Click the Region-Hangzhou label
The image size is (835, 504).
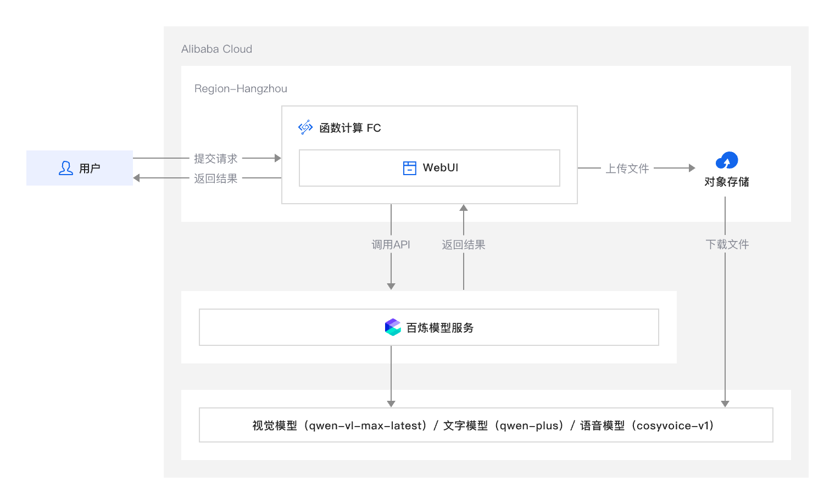pos(241,88)
